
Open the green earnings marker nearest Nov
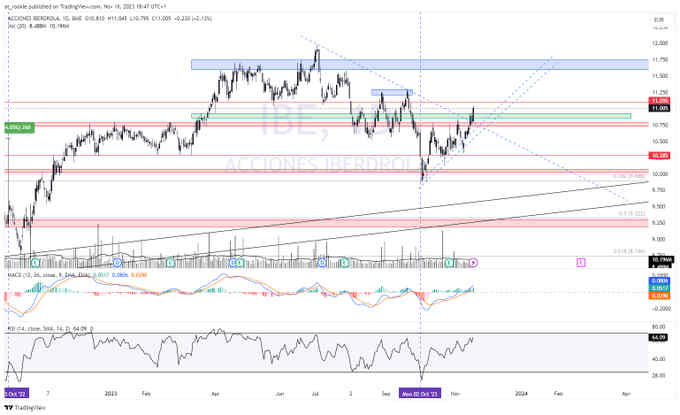tap(450, 262)
